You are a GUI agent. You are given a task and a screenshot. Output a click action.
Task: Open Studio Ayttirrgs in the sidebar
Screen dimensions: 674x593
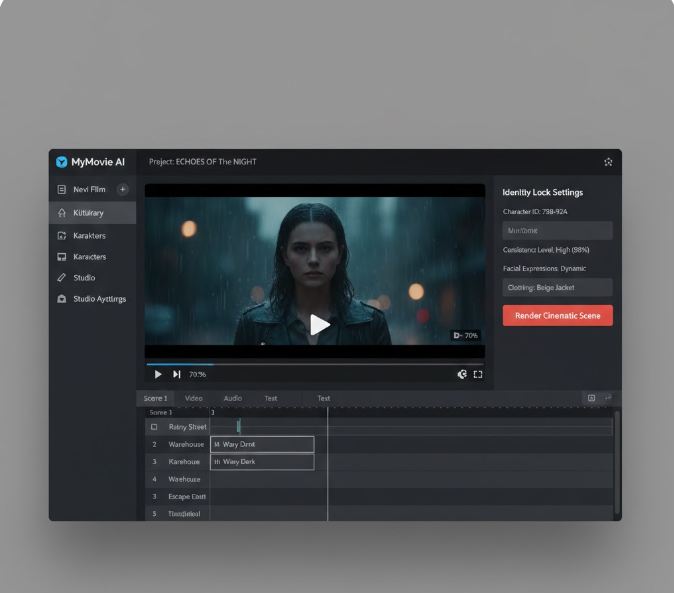coord(92,299)
